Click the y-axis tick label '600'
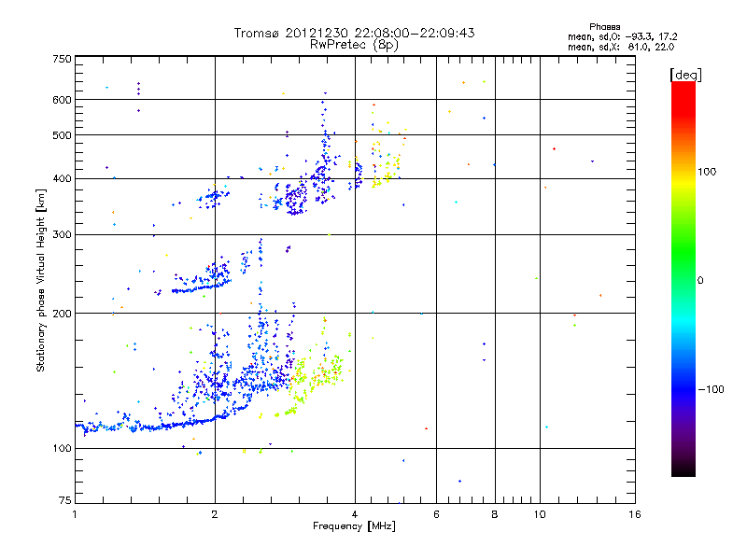The height and width of the screenshot is (560, 747). [x=62, y=100]
